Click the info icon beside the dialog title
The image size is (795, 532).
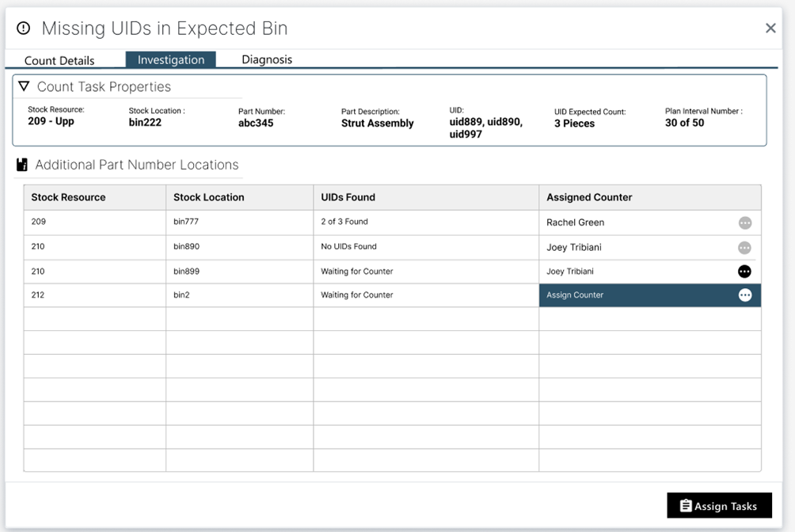coord(23,28)
